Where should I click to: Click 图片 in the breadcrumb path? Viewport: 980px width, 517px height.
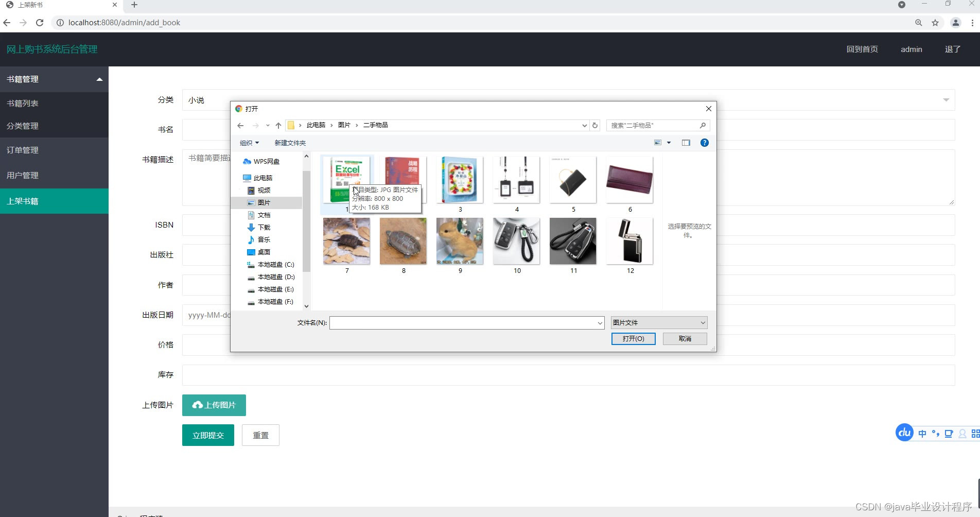click(x=344, y=125)
